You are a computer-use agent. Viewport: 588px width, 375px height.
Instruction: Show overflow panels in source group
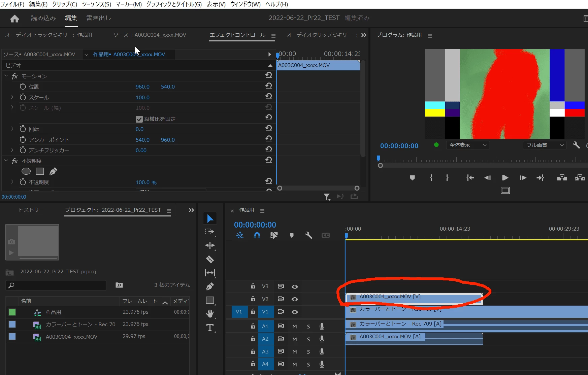coord(364,35)
